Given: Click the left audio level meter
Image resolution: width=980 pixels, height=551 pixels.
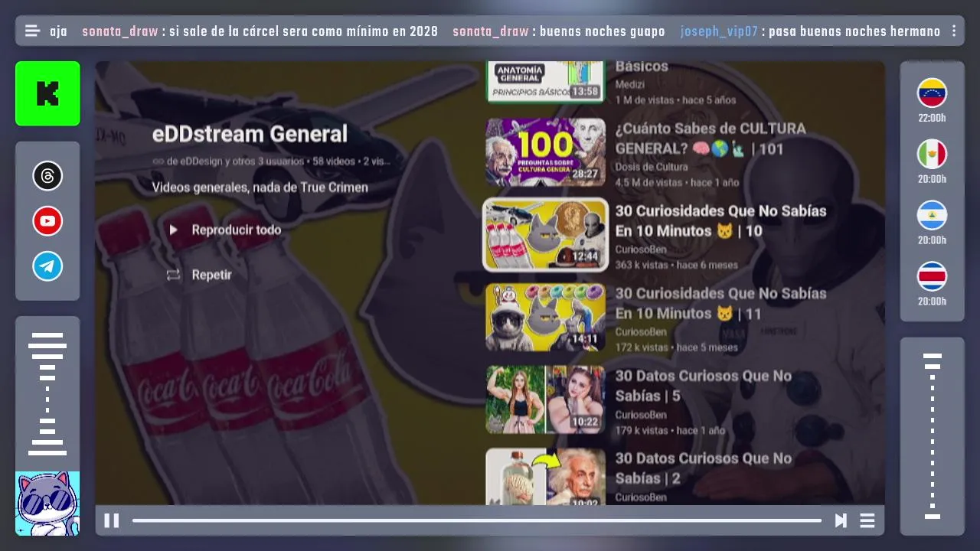Looking at the screenshot, I should pyautogui.click(x=47, y=394).
